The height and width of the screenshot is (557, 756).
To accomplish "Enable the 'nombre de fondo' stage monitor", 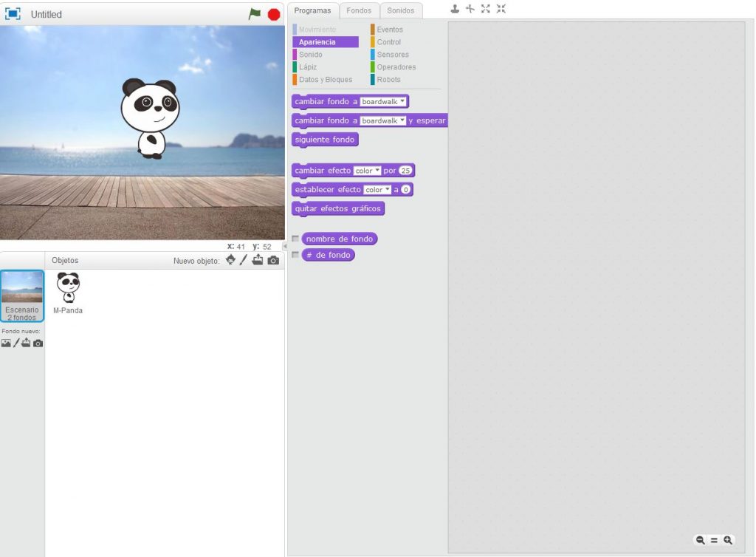I will (x=295, y=239).
